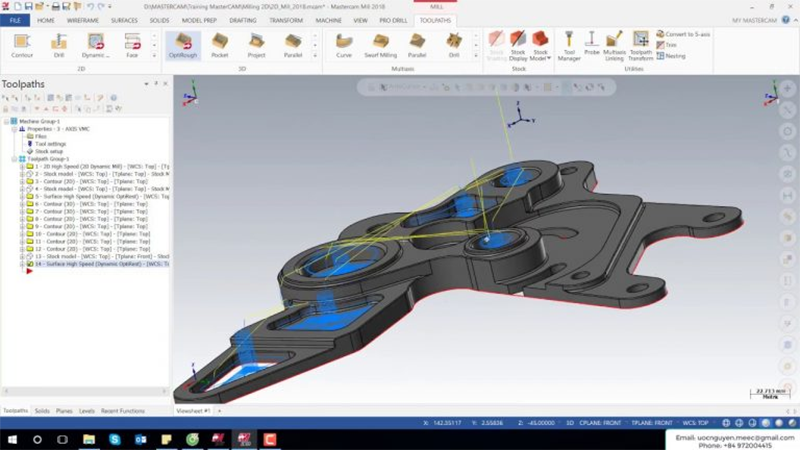Viewport: 800px width, 450px height.
Task: Collapse the Toolpath Group-1 tree node
Action: pos(15,158)
